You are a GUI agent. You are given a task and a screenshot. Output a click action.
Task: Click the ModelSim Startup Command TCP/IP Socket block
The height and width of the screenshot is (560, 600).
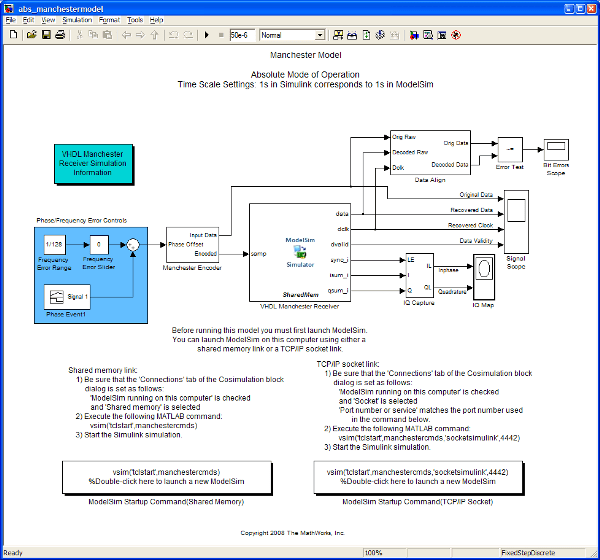pyautogui.click(x=418, y=477)
